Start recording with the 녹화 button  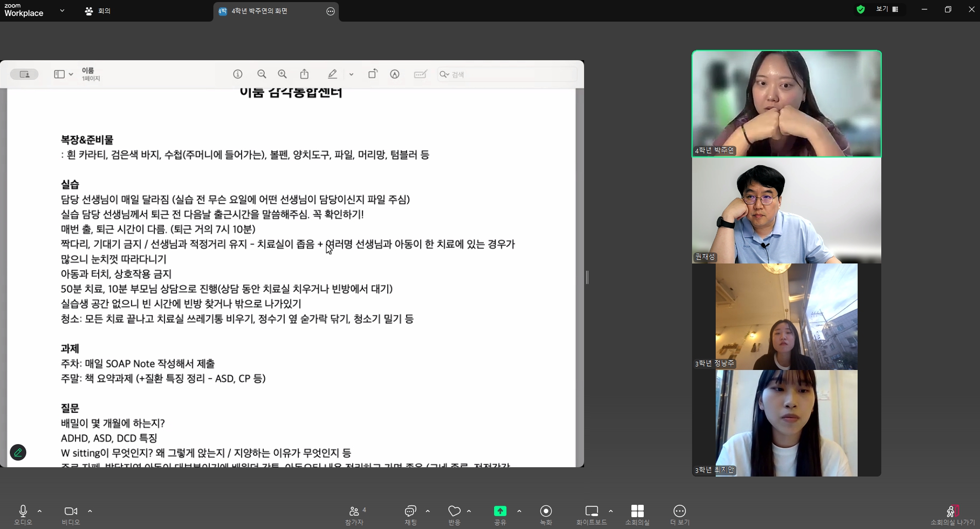pos(545,515)
